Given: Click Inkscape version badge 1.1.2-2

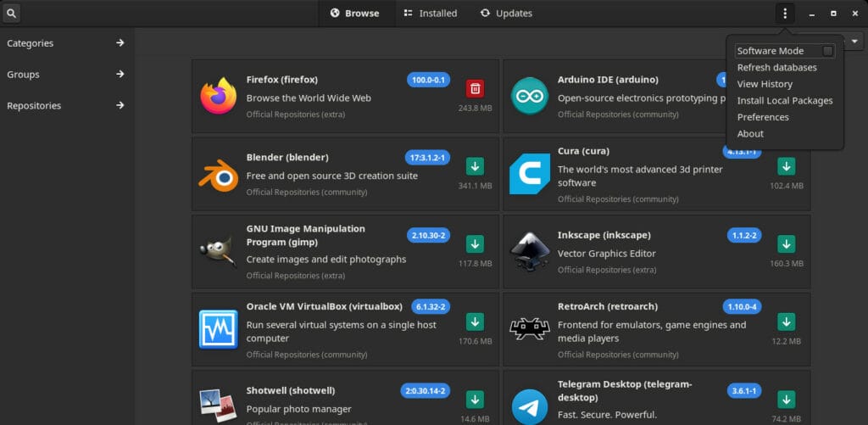Looking at the screenshot, I should (744, 236).
